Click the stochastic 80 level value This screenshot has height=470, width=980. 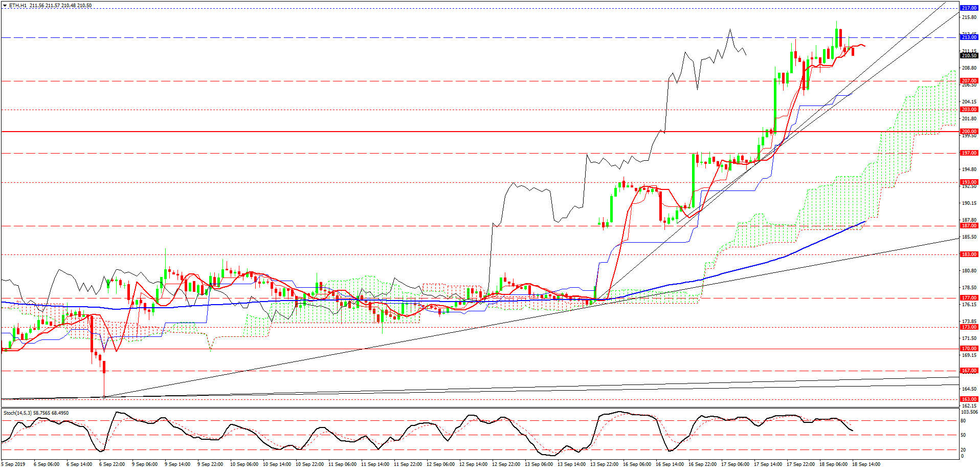[963, 421]
